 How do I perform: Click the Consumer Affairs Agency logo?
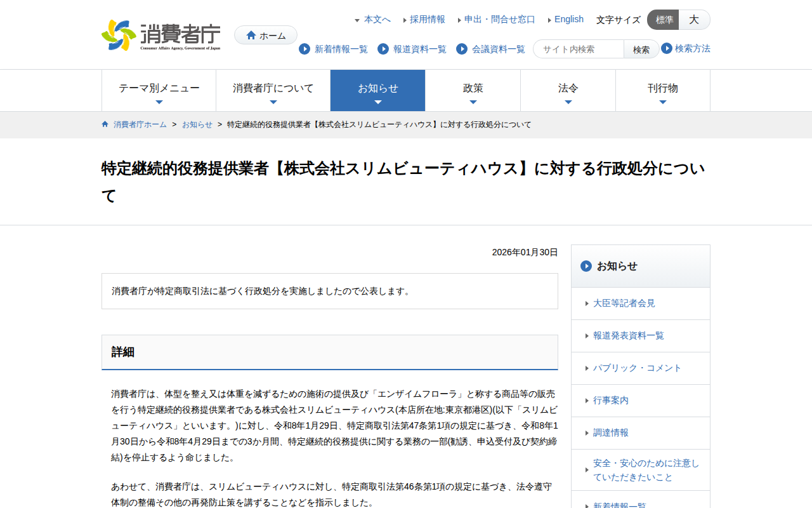click(161, 35)
